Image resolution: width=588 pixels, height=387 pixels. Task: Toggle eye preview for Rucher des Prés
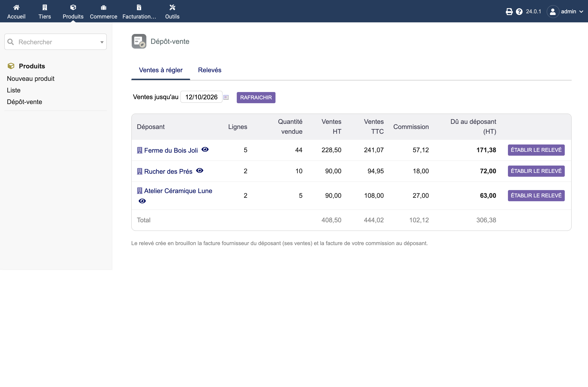200,170
